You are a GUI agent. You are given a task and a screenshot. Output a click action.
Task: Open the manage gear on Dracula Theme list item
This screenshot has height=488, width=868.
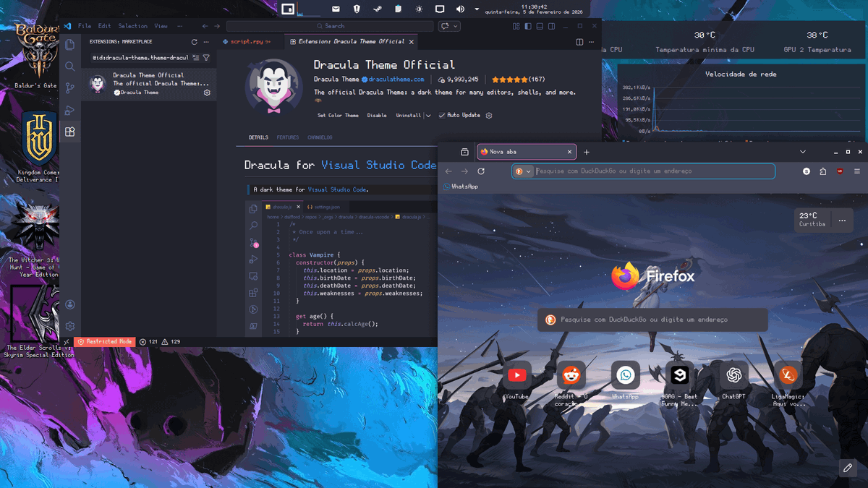pos(207,93)
